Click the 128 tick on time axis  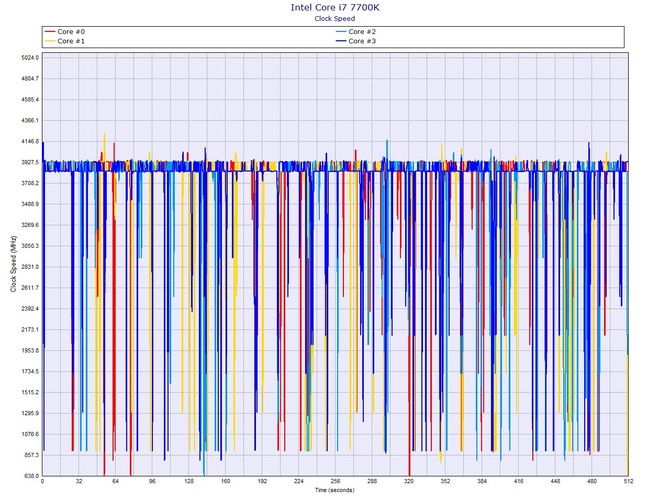click(x=189, y=481)
